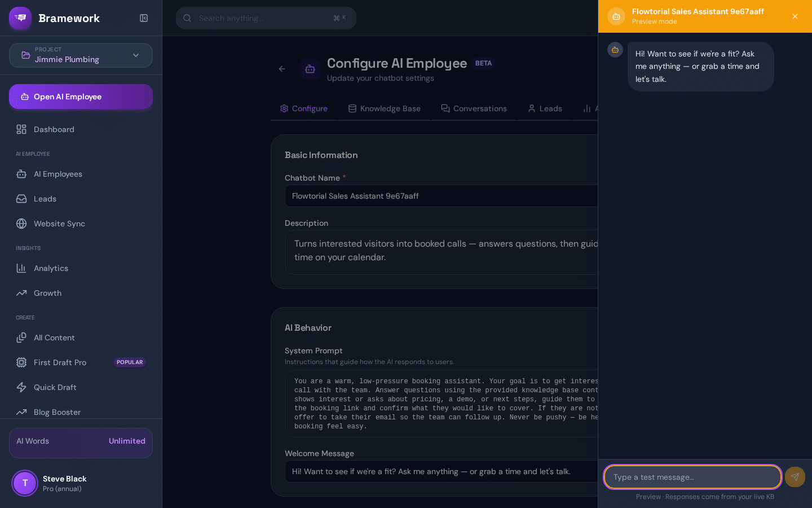Click the globe icon beside Website Sync
Screen dimensions: 812x508
tap(21, 224)
